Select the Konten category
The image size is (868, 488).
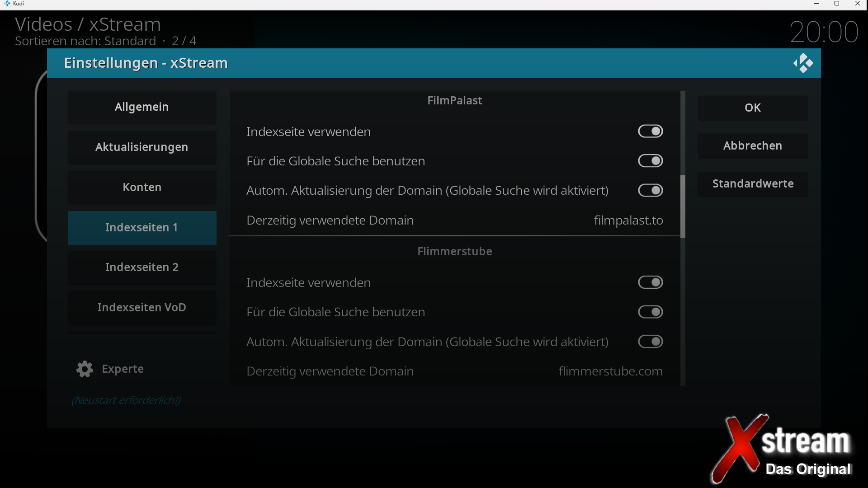point(142,188)
